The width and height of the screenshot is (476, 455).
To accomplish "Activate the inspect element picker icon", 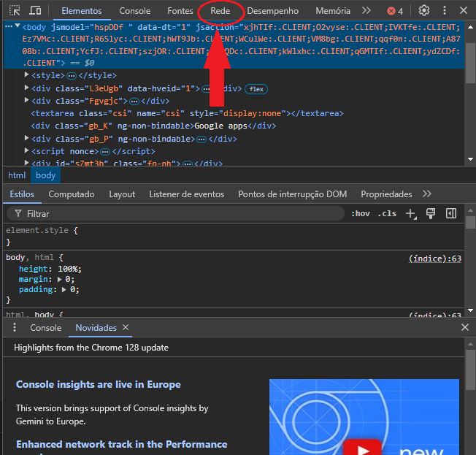I will 15,11.
